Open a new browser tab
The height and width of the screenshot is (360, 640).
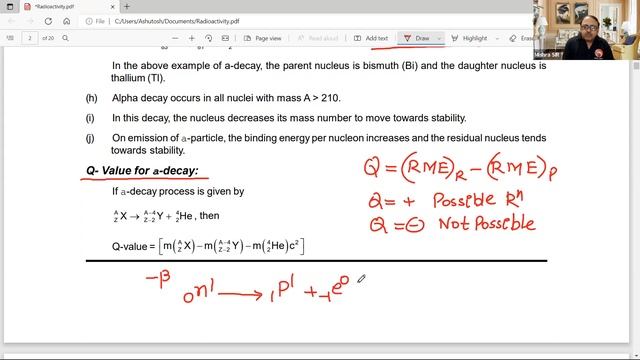(127, 7)
